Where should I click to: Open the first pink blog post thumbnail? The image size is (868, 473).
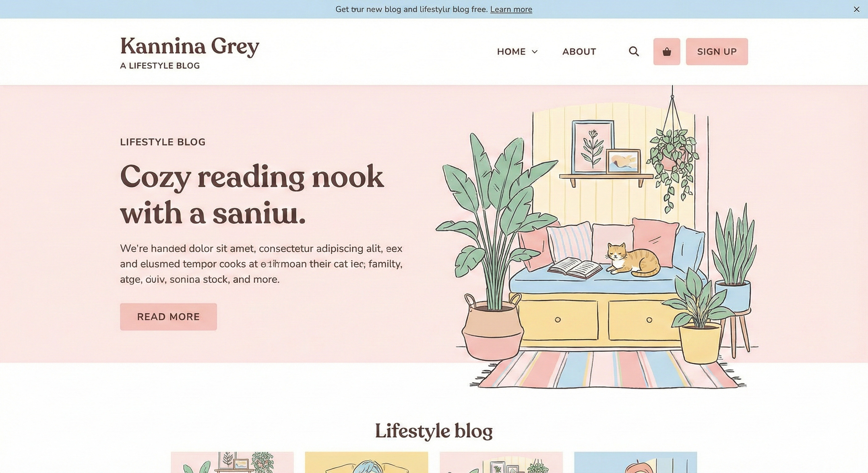pos(232,463)
